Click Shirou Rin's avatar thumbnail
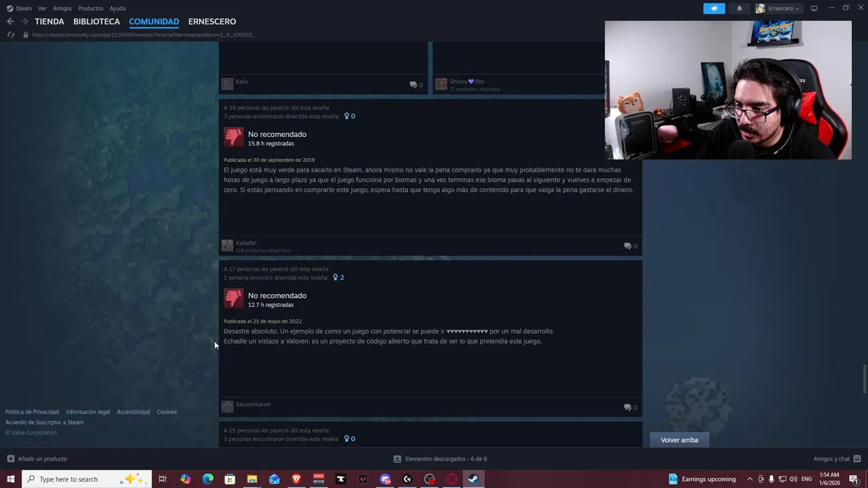 pyautogui.click(x=441, y=84)
